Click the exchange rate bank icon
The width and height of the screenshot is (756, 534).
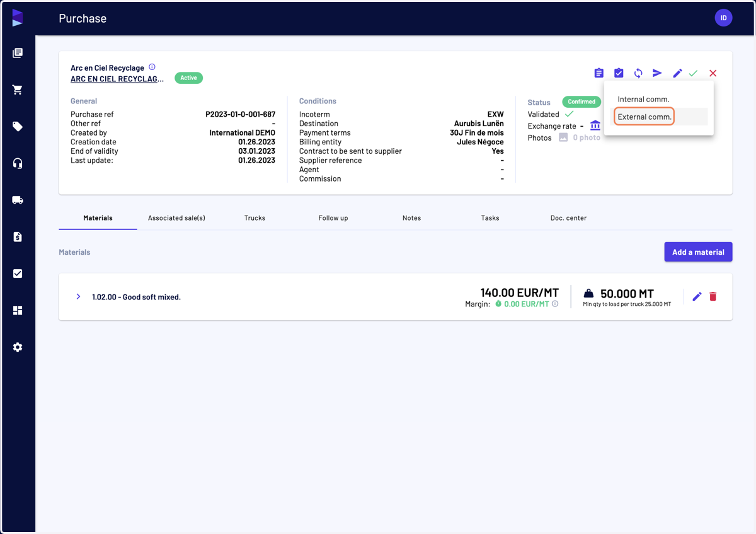tap(595, 125)
